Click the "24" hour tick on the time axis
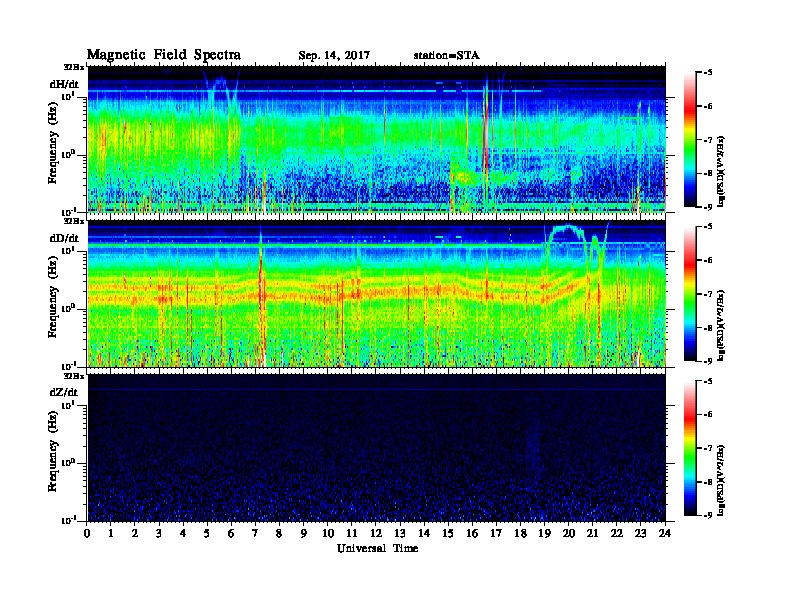The width and height of the screenshot is (792, 612). pos(665,534)
